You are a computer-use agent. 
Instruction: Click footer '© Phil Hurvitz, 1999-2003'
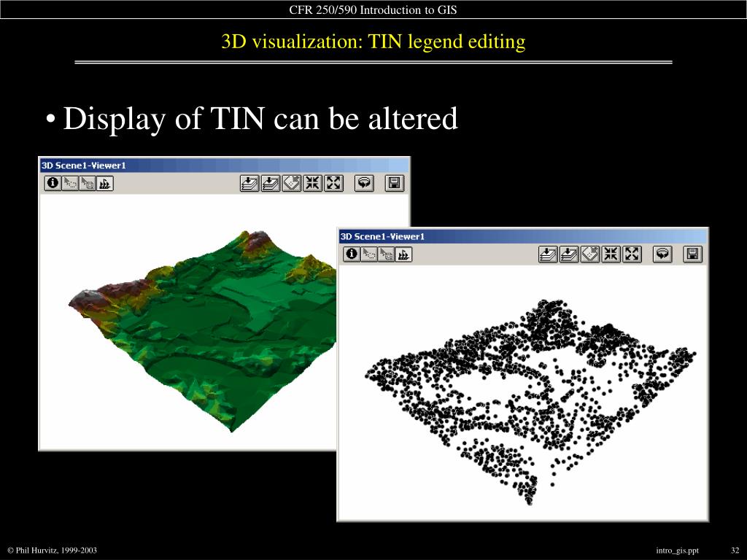(53, 551)
